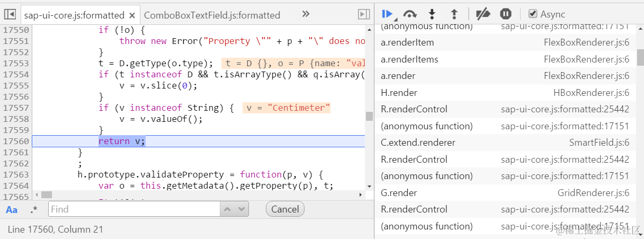Toggle the debugger sidebar panel icon

[x=363, y=14]
